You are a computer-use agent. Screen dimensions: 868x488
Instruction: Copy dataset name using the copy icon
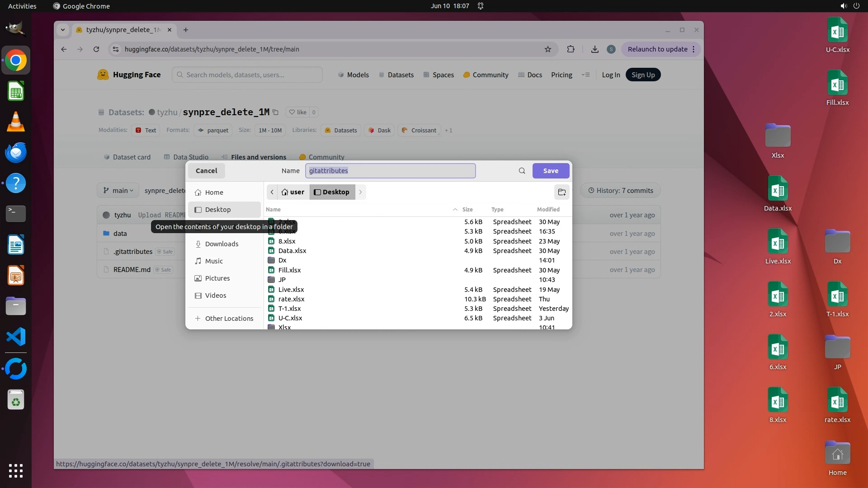(275, 112)
